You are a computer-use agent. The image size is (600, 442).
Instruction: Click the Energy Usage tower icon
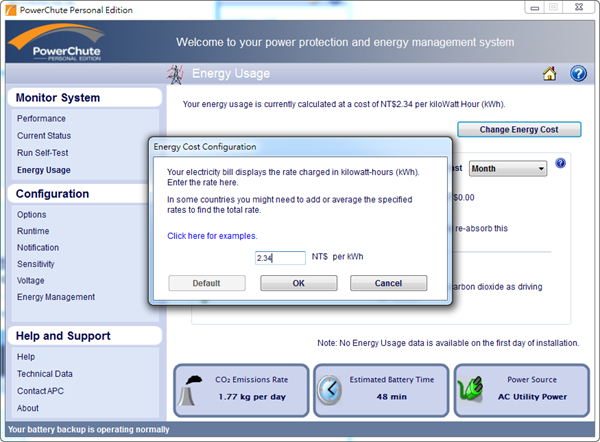175,74
